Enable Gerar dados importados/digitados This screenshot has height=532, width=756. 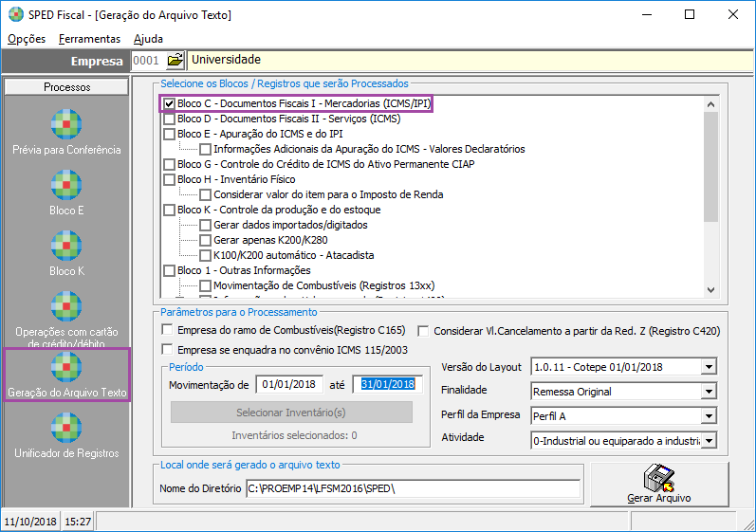(206, 225)
